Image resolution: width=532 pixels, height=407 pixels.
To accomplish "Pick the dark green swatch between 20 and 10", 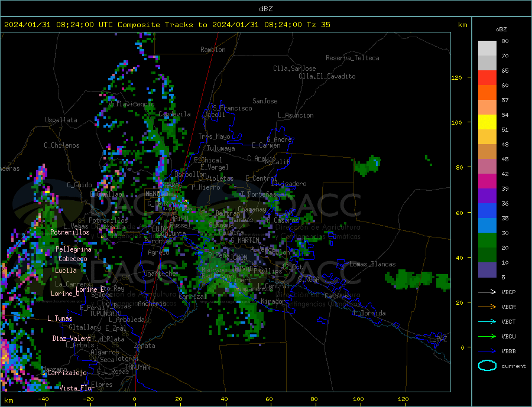I will (x=487, y=255).
